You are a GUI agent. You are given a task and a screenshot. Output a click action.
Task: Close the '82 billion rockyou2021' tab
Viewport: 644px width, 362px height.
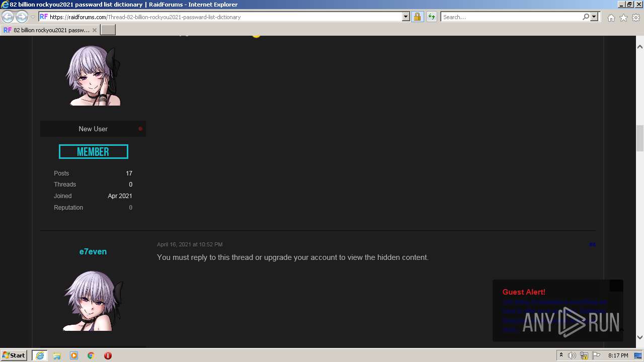click(95, 30)
